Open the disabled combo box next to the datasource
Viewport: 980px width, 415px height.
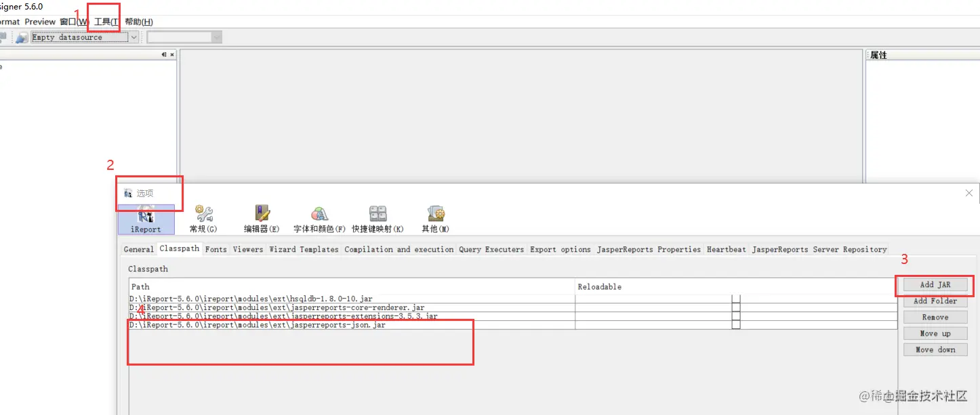tap(184, 37)
